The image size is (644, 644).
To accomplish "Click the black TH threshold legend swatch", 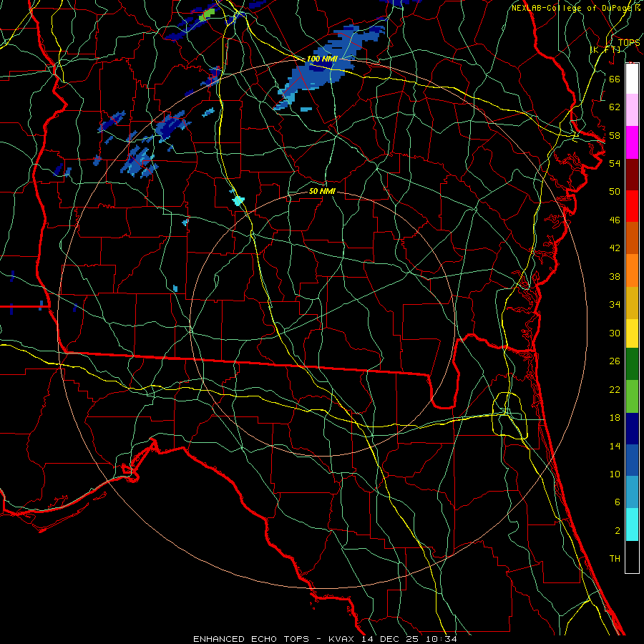I will click(632, 557).
